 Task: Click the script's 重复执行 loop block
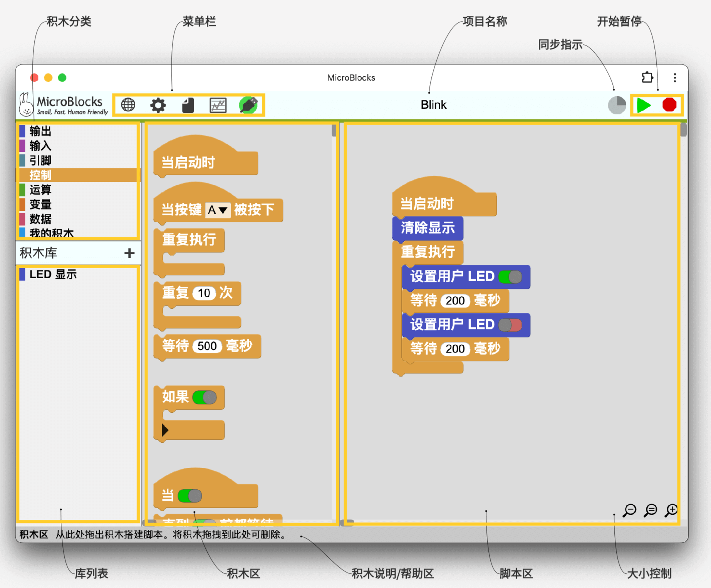(428, 252)
